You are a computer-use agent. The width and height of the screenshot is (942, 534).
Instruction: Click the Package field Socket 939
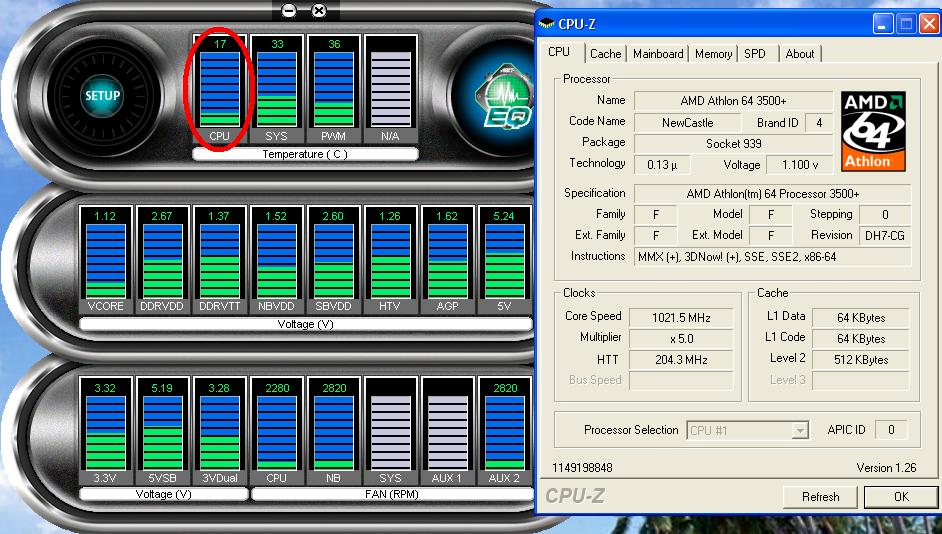tap(733, 144)
